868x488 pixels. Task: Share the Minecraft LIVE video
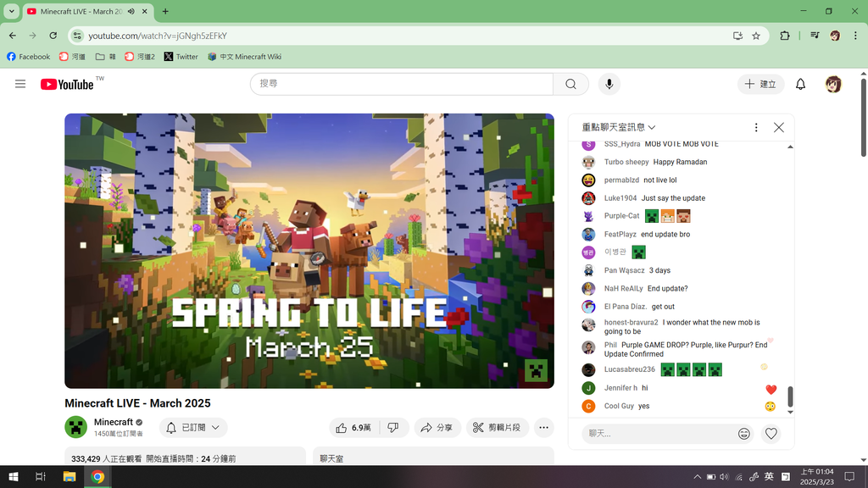coord(437,428)
